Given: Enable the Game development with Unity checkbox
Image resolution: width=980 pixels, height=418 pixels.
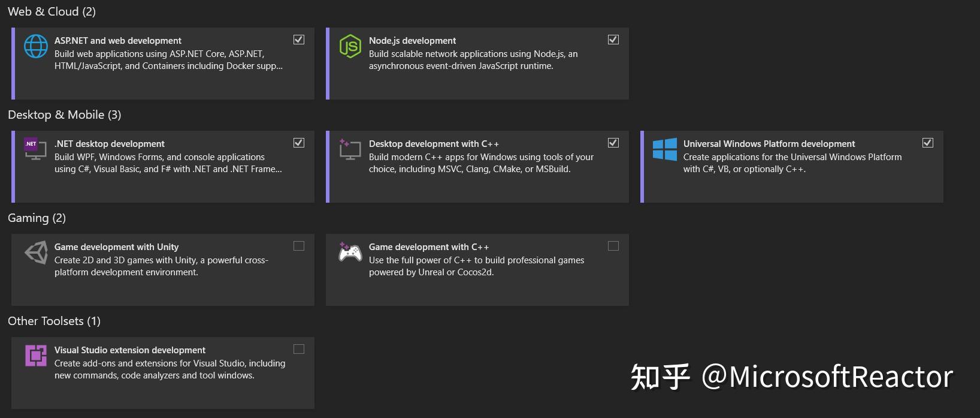Looking at the screenshot, I should (298, 245).
